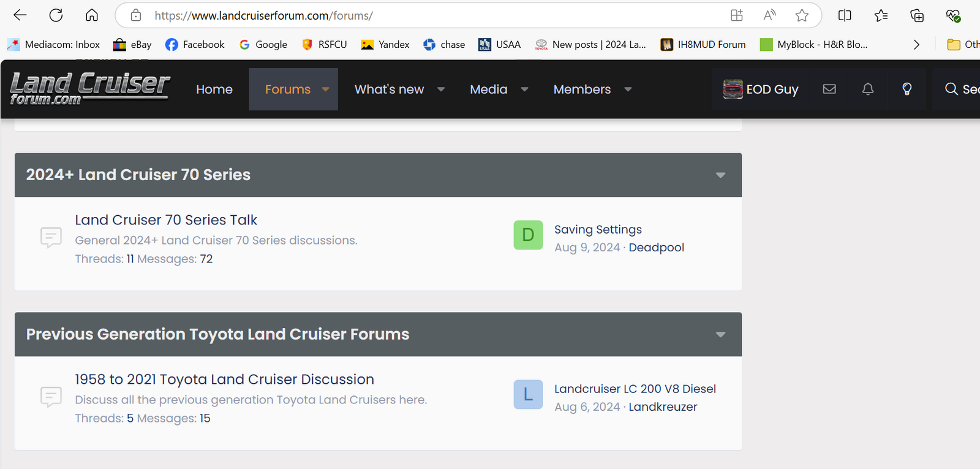Reload the page with the refresh icon

pyautogui.click(x=56, y=15)
